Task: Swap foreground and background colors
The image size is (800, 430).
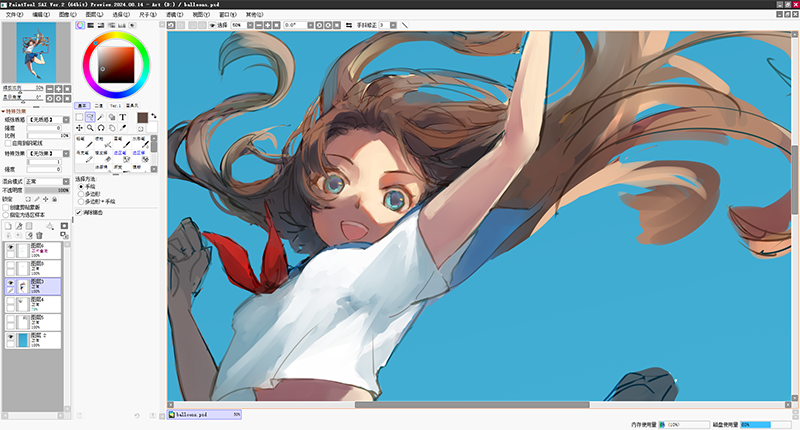Action: coord(154,116)
